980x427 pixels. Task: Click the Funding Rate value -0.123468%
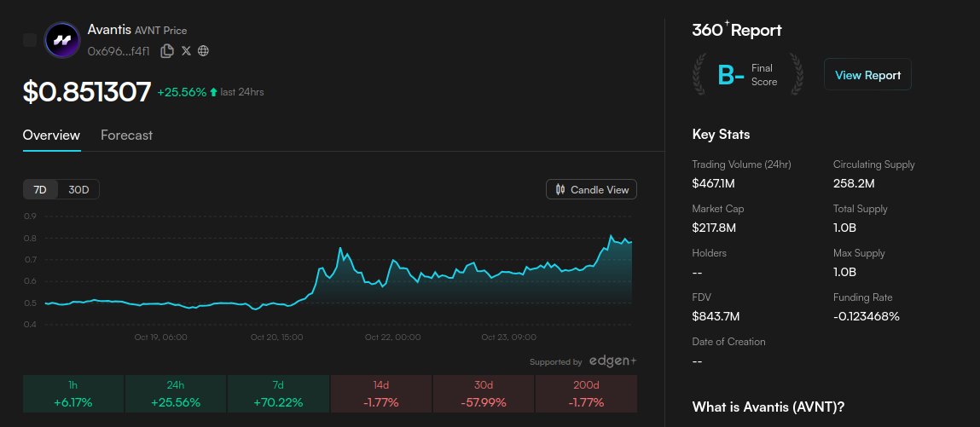tap(867, 316)
